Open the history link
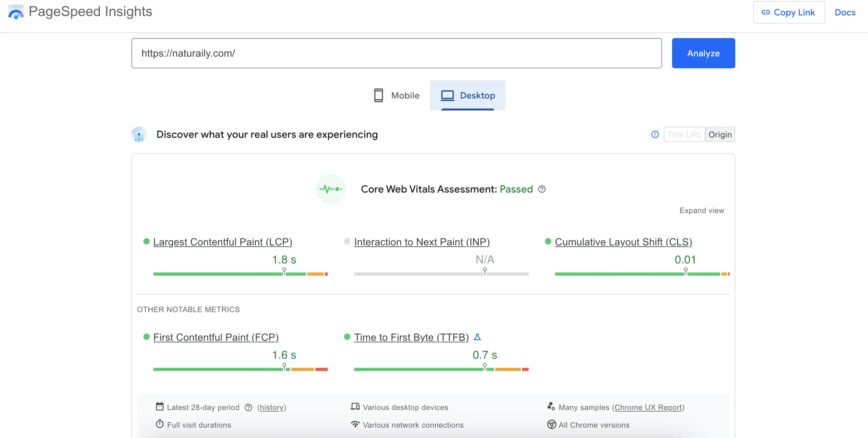Viewport: 868px width, 438px height. (272, 408)
